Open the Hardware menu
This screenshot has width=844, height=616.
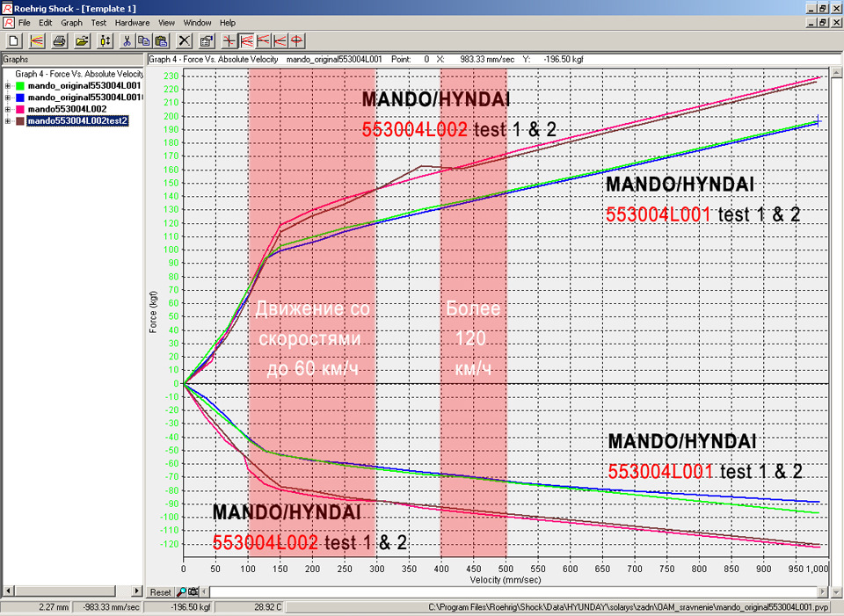133,23
